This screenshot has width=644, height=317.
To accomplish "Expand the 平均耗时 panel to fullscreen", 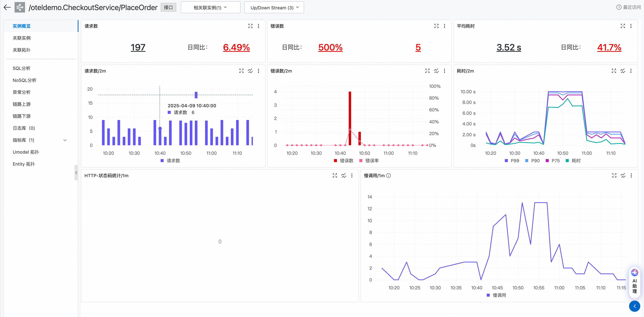I will [x=623, y=26].
